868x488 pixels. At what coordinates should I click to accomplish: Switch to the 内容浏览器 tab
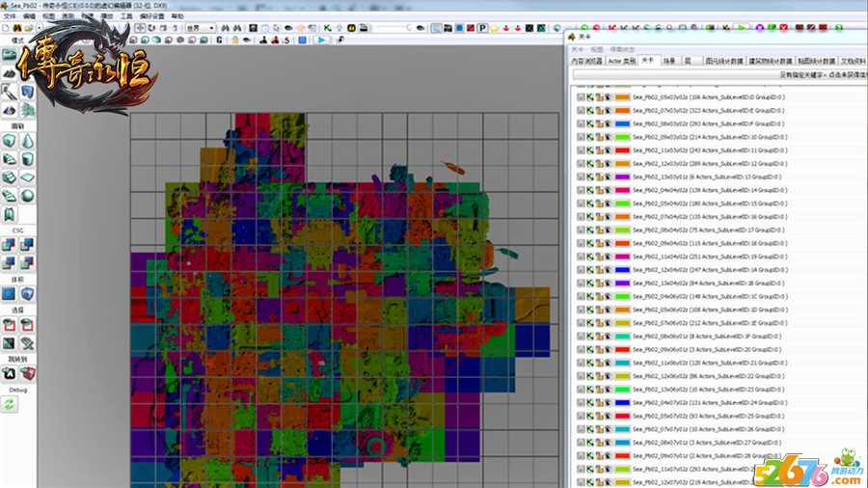tap(586, 61)
